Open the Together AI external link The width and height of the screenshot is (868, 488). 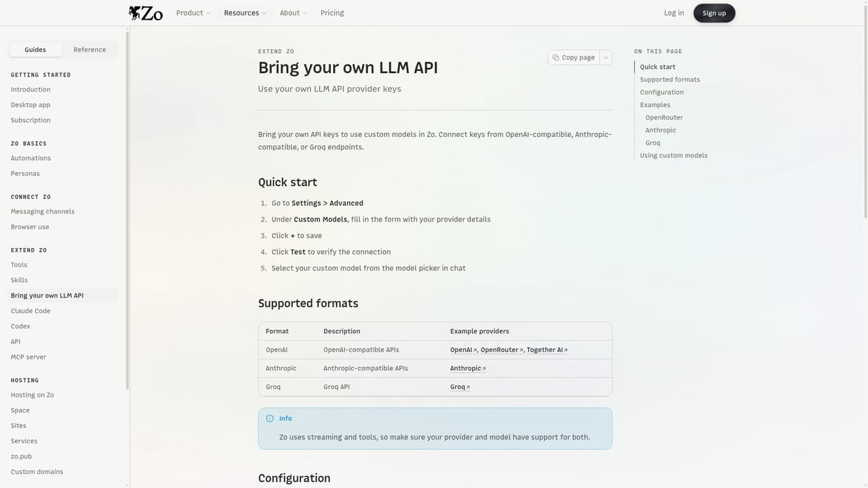[x=547, y=350]
